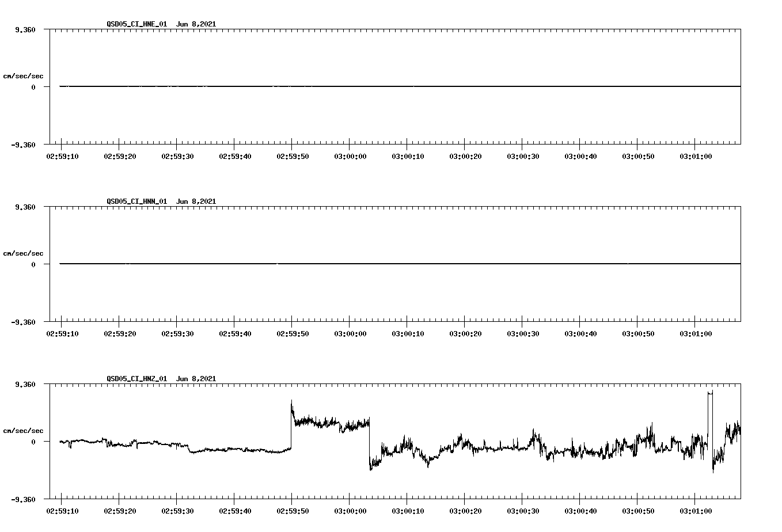Select the 02:59:20 time label under HNE plot
Viewport: 782px width, 532px height.
click(120, 156)
